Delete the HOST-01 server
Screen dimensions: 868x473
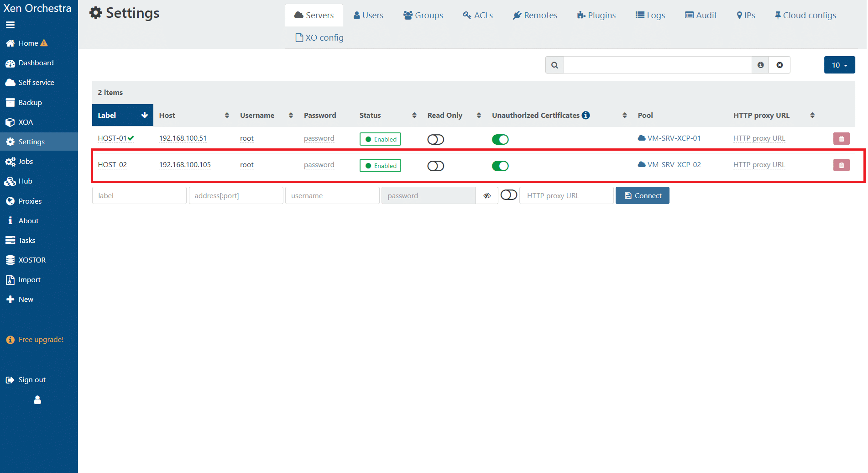[x=841, y=139]
